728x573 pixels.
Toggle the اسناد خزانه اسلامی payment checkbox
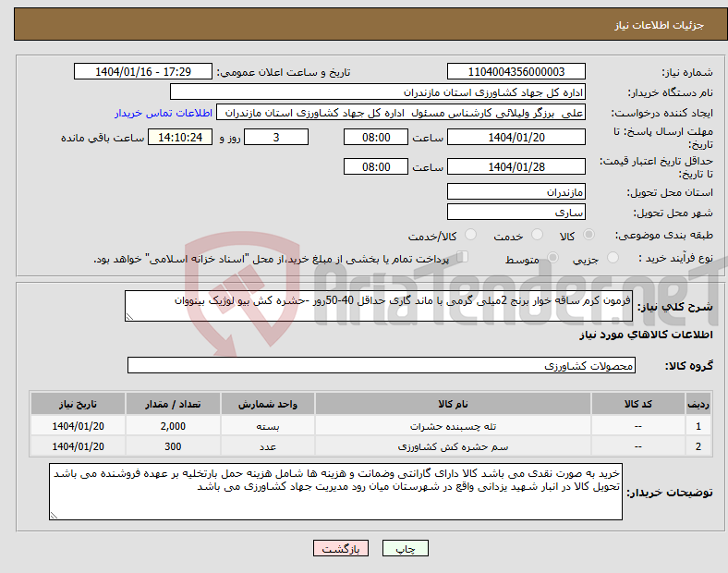(x=463, y=257)
